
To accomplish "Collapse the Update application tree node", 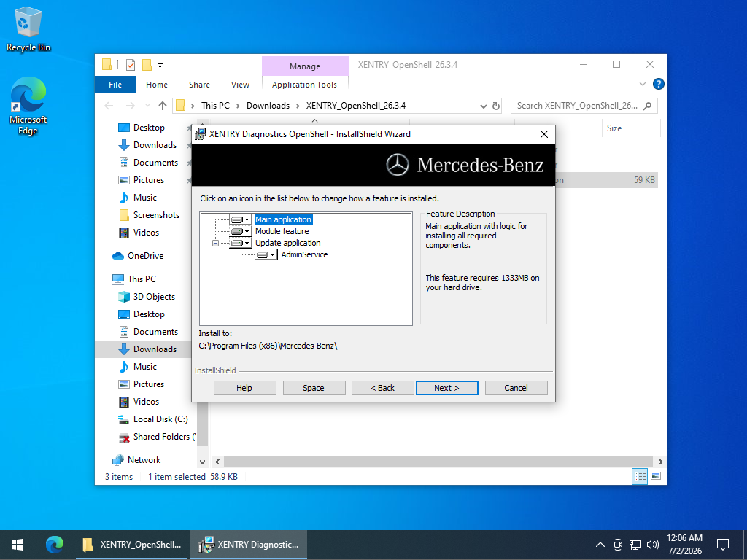I will coord(215,243).
